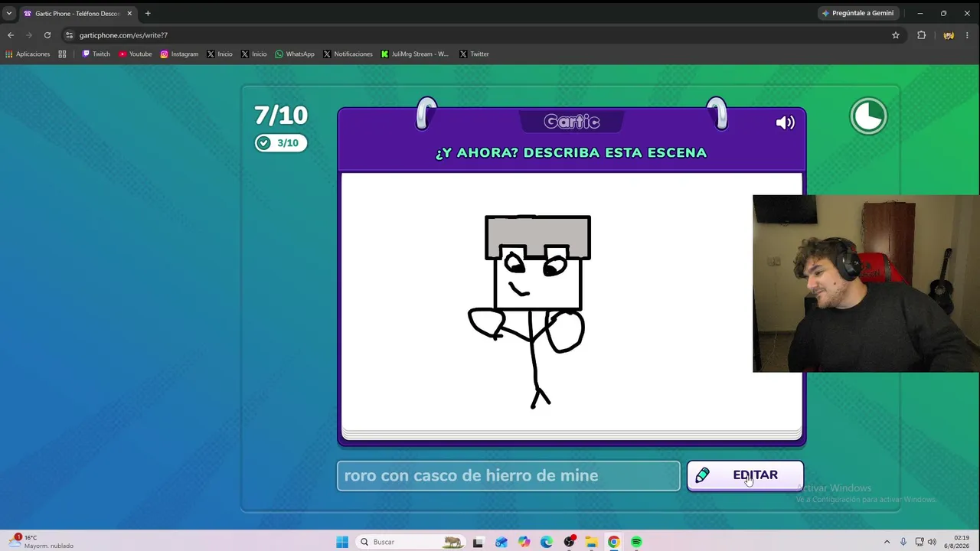This screenshot has height=551, width=980.
Task: Open network settings in system tray
Action: pos(919,542)
